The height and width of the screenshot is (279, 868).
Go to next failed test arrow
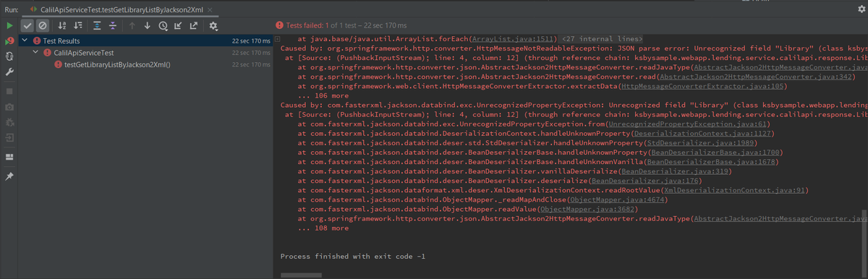(148, 25)
